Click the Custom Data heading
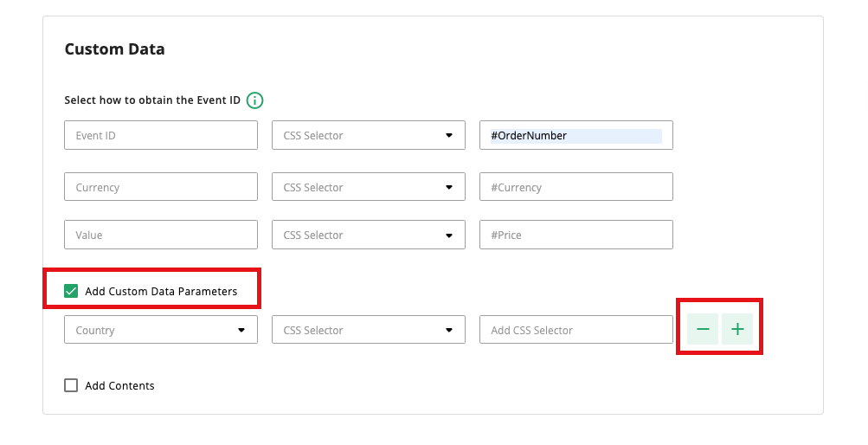The height and width of the screenshot is (445, 868). (114, 49)
